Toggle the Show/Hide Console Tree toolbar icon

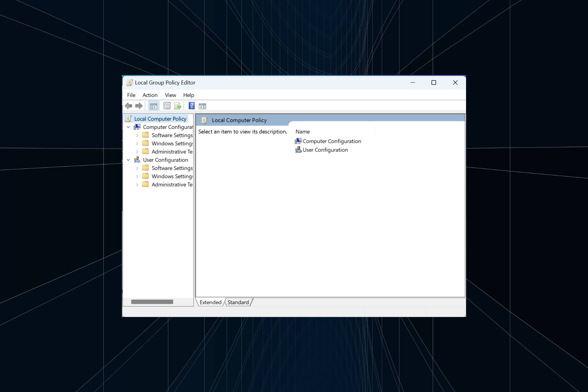coord(153,106)
